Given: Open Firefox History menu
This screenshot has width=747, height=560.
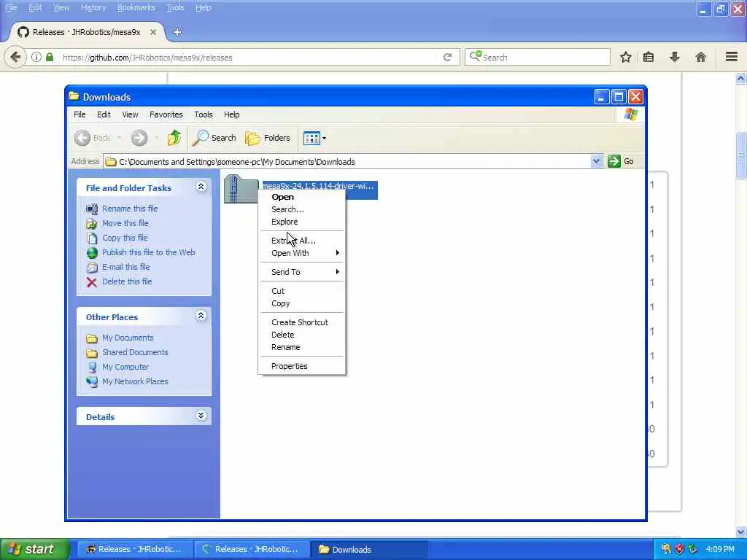Looking at the screenshot, I should [x=93, y=7].
